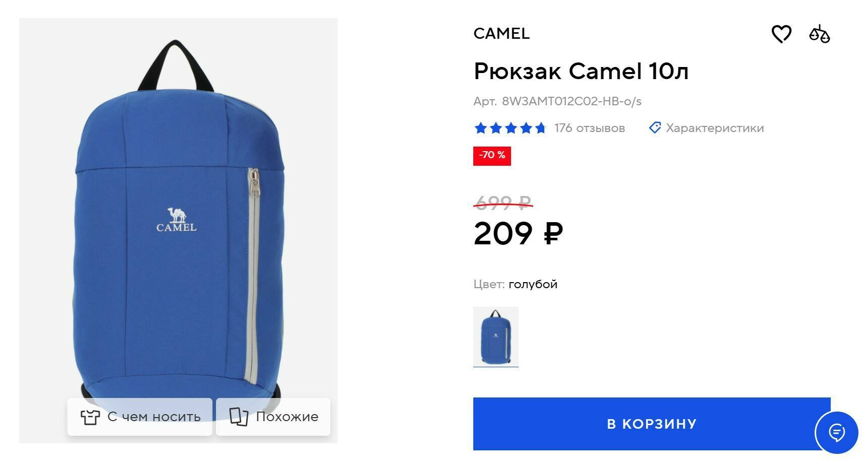
Task: Click the product title 'Рюкзак Camel 10л'
Action: (x=581, y=71)
